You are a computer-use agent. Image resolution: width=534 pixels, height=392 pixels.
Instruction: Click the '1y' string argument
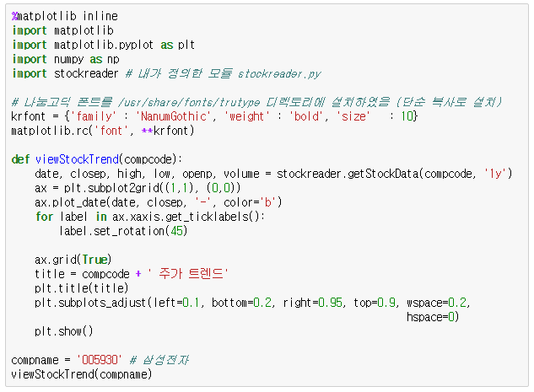[495, 174]
